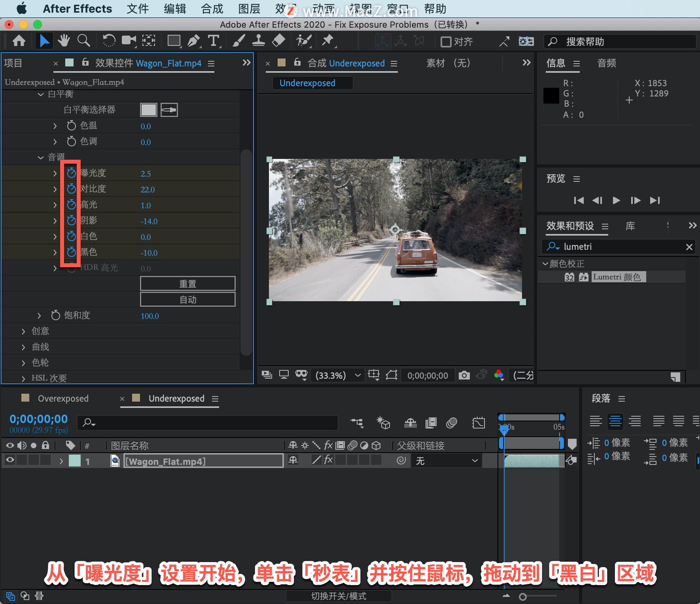This screenshot has width=700, height=604.
Task: Switch to the 库 panel tab
Action: tap(630, 226)
